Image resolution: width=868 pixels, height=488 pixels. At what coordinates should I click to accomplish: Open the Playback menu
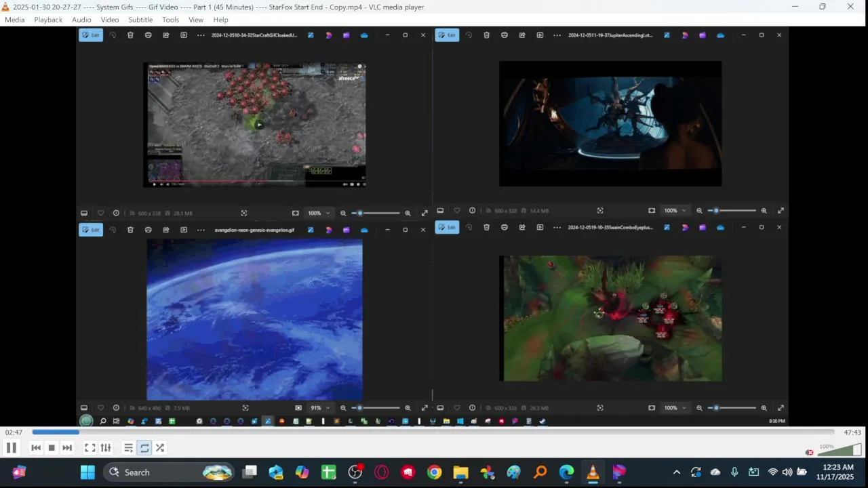pyautogui.click(x=48, y=20)
